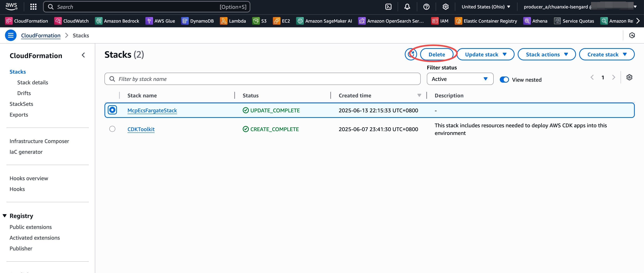Click the AWS logo home icon
This screenshot has width=644, height=273.
pos(11,7)
